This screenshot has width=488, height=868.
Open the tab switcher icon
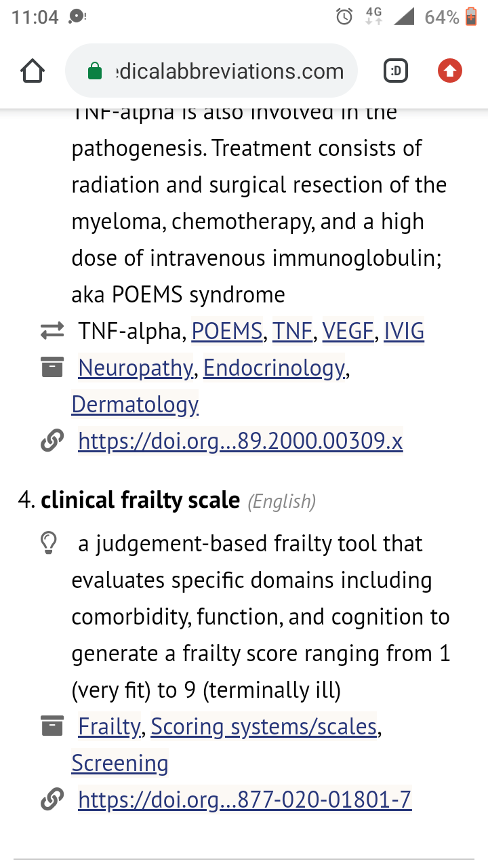(x=396, y=71)
